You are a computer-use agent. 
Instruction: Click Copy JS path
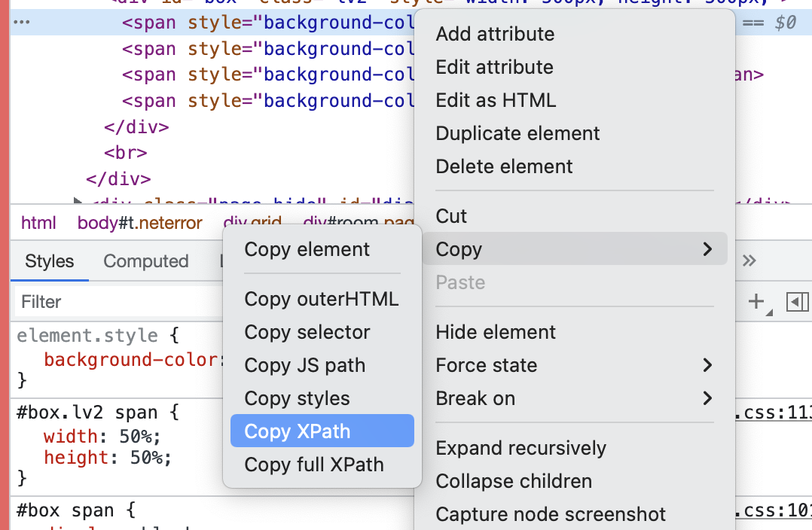[305, 365]
